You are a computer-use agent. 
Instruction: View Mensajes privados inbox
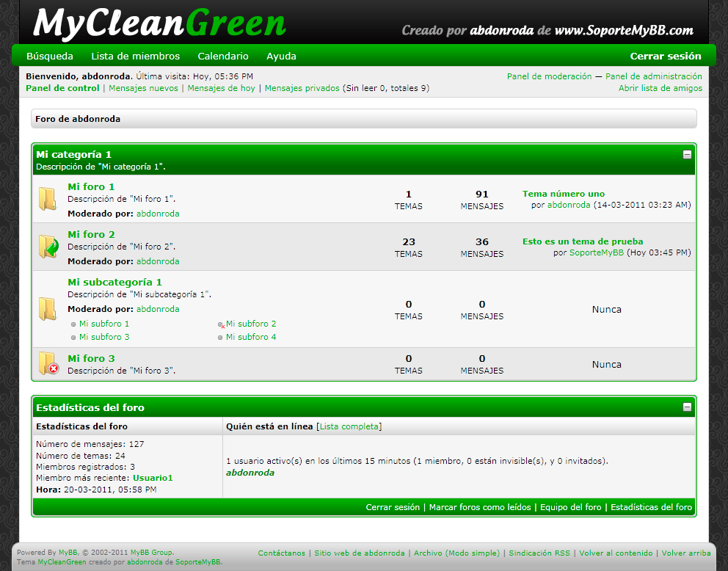coord(302,88)
